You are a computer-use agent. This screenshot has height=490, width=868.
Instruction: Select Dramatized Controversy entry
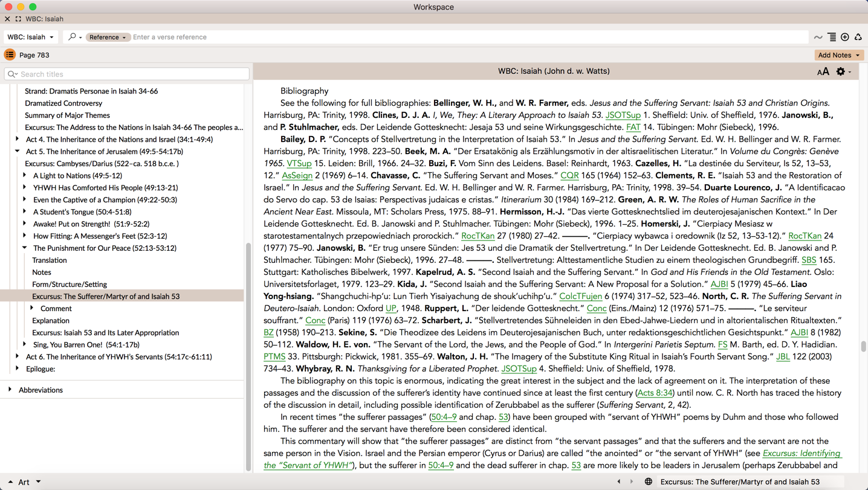63,103
